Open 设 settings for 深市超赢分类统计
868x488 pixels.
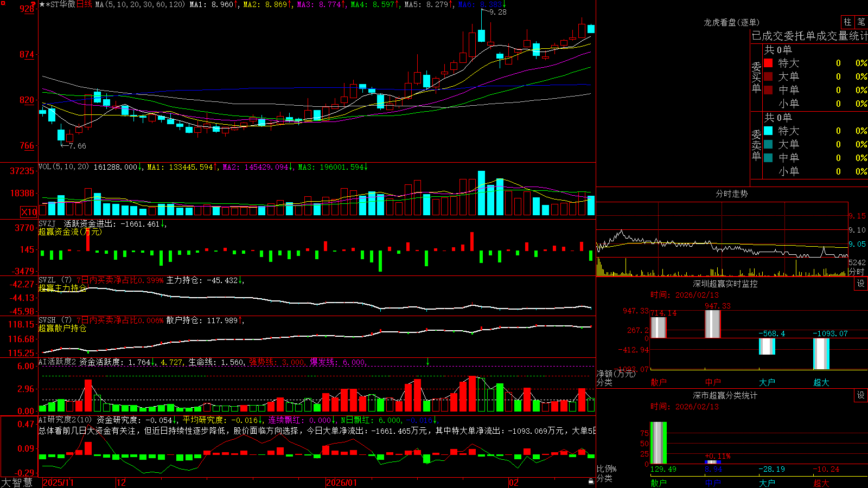tap(861, 395)
